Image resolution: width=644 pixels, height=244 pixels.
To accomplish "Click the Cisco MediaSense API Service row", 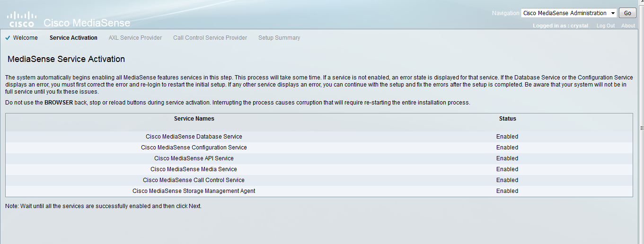I will coord(194,158).
